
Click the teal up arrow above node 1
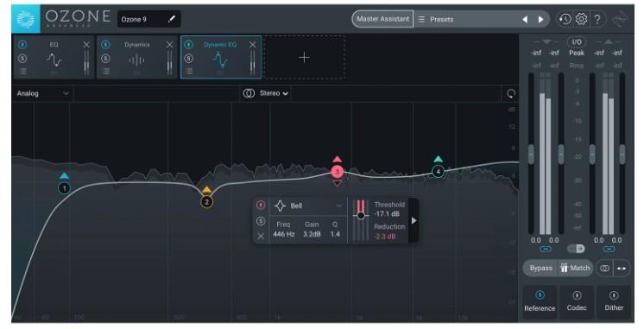click(x=64, y=176)
